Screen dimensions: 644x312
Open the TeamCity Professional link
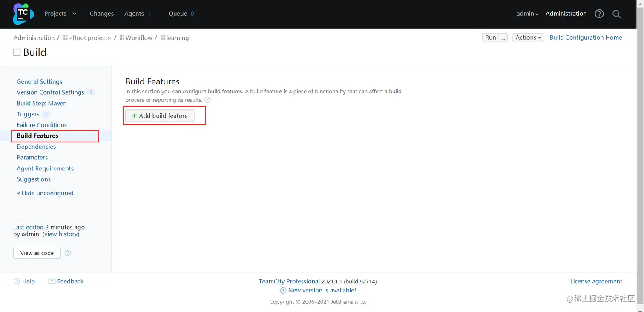click(x=289, y=281)
